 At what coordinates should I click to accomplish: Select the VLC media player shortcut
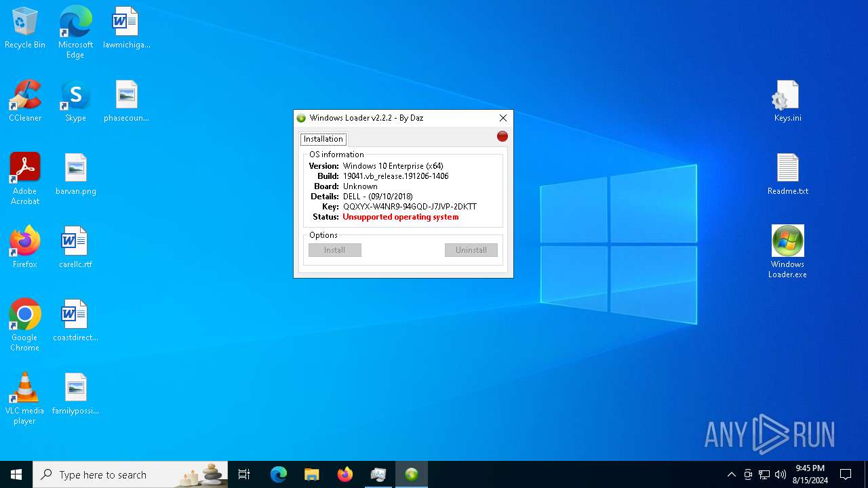25,399
